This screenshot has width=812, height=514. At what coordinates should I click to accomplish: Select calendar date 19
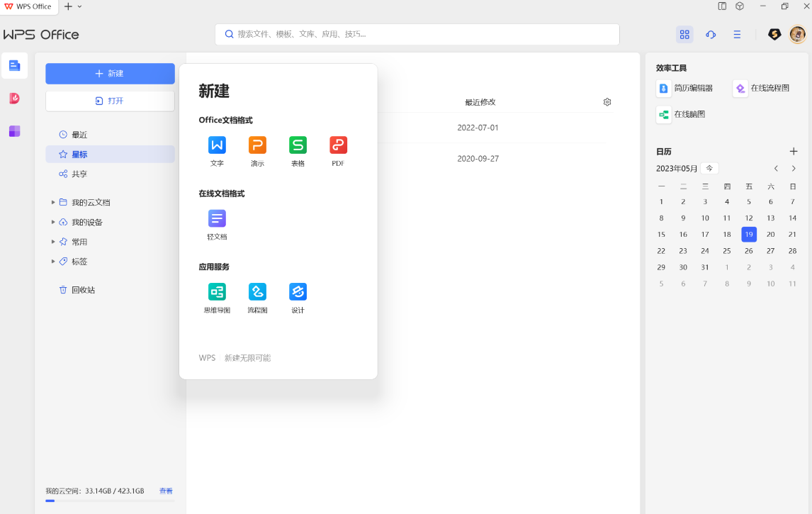(749, 234)
